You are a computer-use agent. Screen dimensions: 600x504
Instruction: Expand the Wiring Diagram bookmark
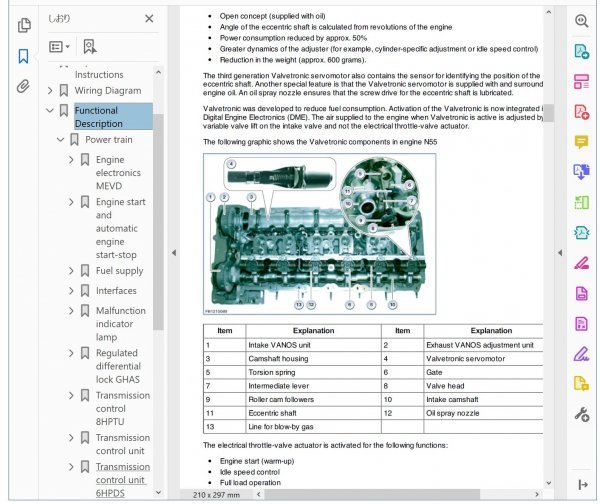click(x=50, y=91)
